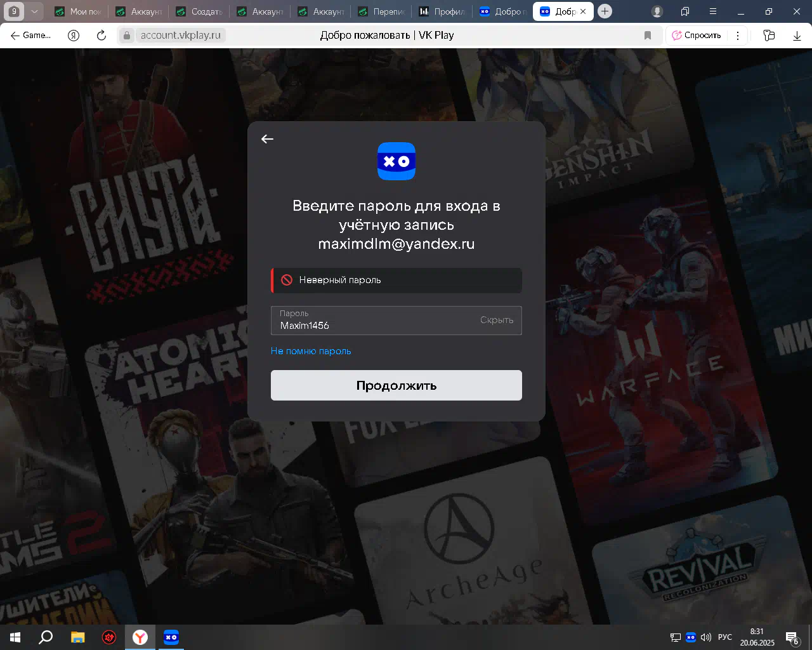The width and height of the screenshot is (812, 650).
Task: Switch to the first Аккаунт browser tab
Action: (x=138, y=11)
